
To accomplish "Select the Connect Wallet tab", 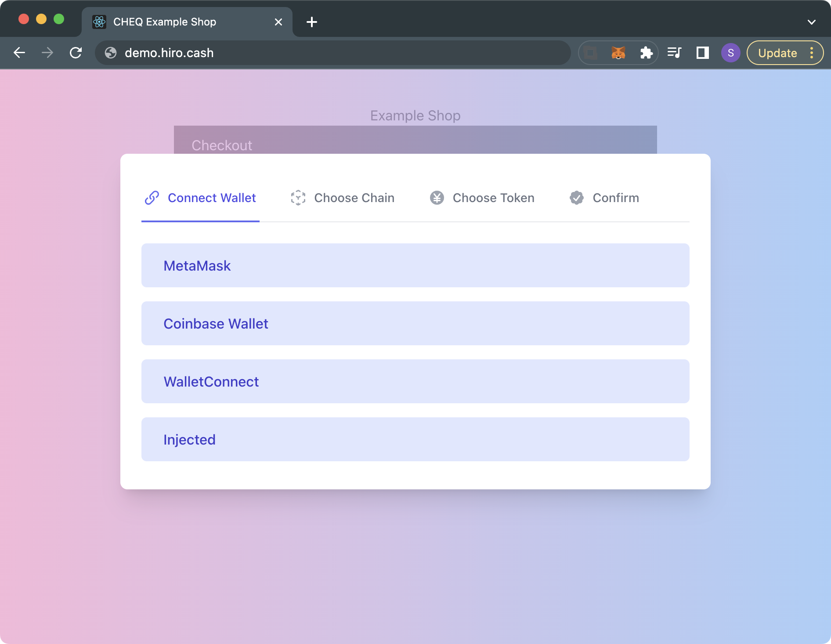I will 201,198.
